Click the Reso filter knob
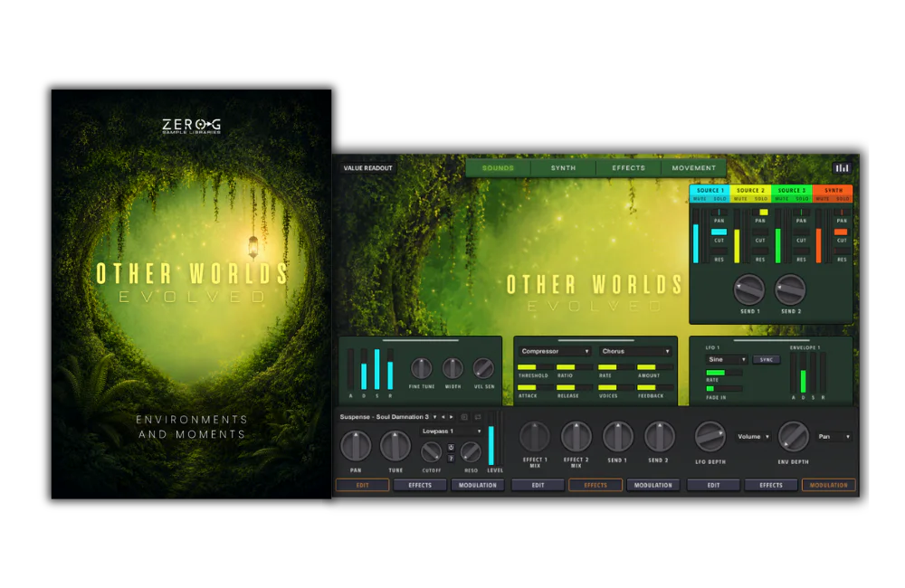Image resolution: width=905 pixels, height=588 pixels. pyautogui.click(x=471, y=451)
